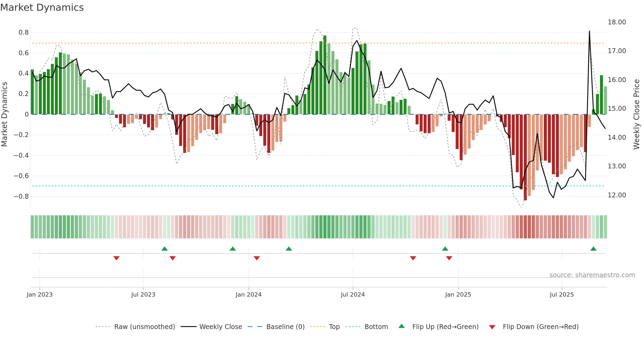Click the Market Dynamics chart title
Image resolution: width=644 pixels, height=362 pixels.
point(42,8)
